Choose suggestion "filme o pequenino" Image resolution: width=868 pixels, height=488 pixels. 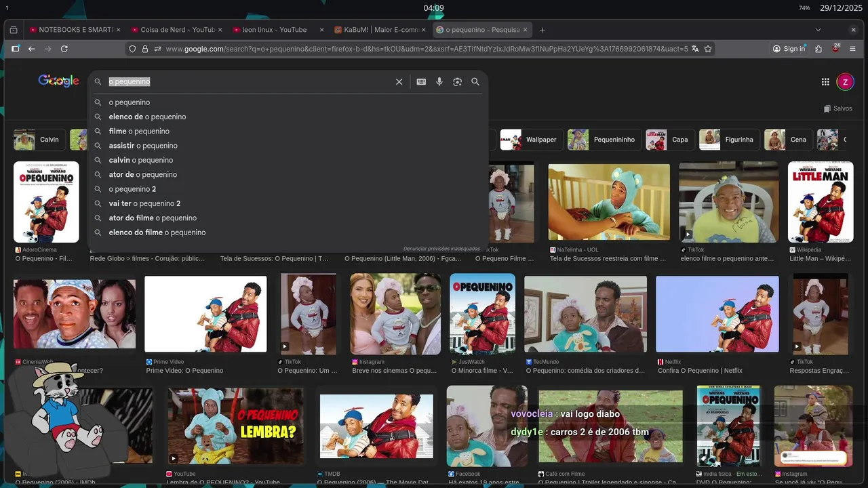(x=288, y=131)
